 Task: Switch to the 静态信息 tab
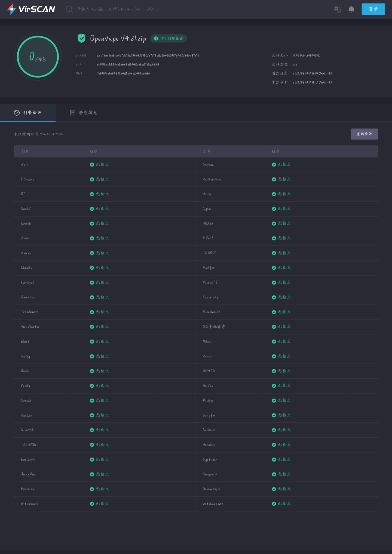coord(84,113)
